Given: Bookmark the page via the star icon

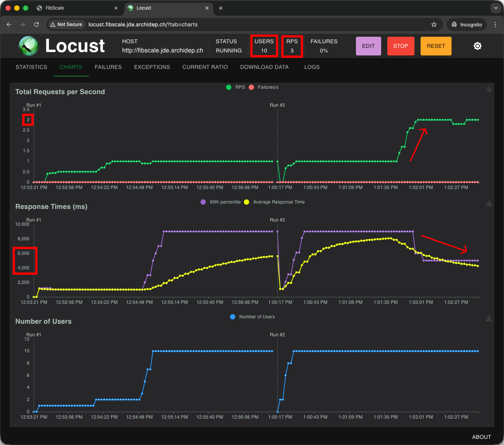Looking at the screenshot, I should click(x=434, y=24).
